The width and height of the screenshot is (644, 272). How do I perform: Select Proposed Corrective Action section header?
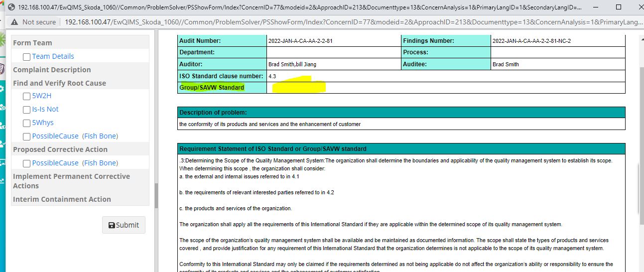pyautogui.click(x=80, y=149)
